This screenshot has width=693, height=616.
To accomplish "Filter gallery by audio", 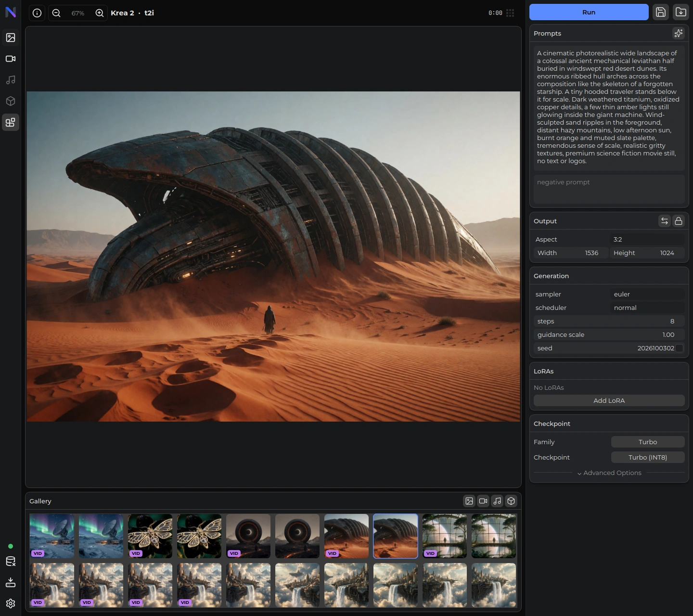I will pos(497,501).
